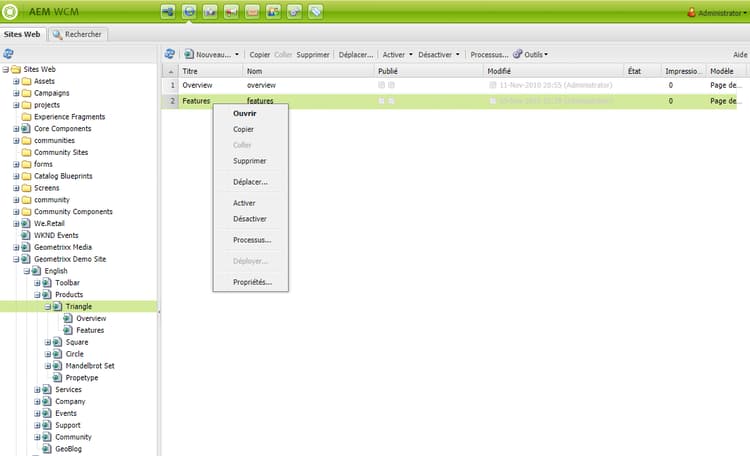This screenshot has width=750, height=456.
Task: Click Copier in the toolbar
Action: point(260,55)
